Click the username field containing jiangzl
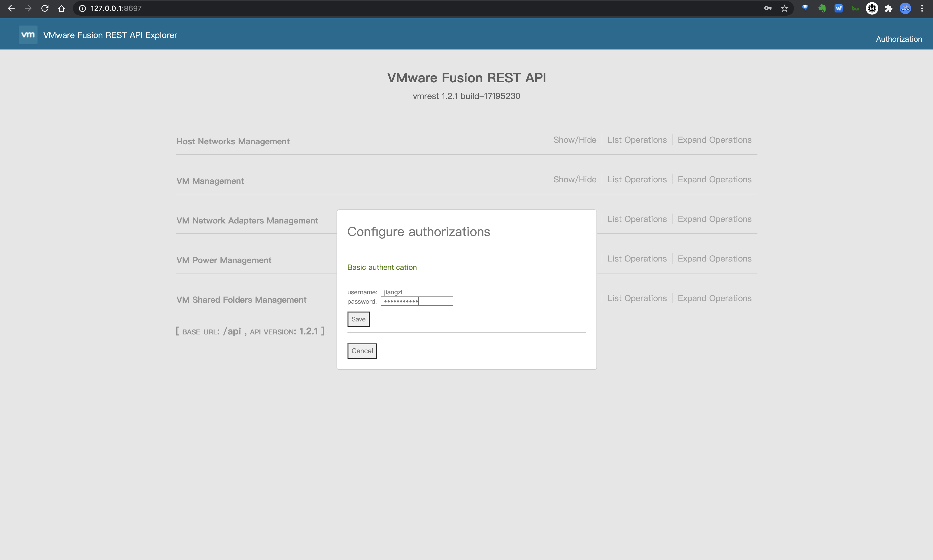933x560 pixels. click(417, 292)
